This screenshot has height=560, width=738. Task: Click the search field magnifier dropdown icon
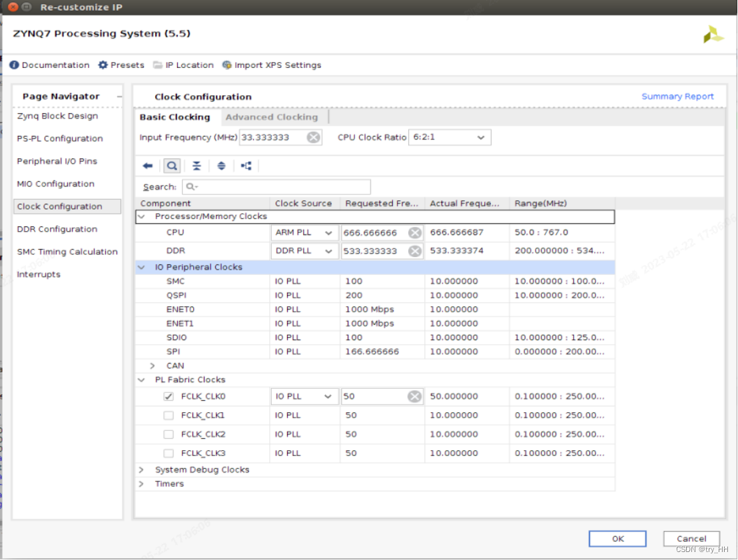point(192,187)
